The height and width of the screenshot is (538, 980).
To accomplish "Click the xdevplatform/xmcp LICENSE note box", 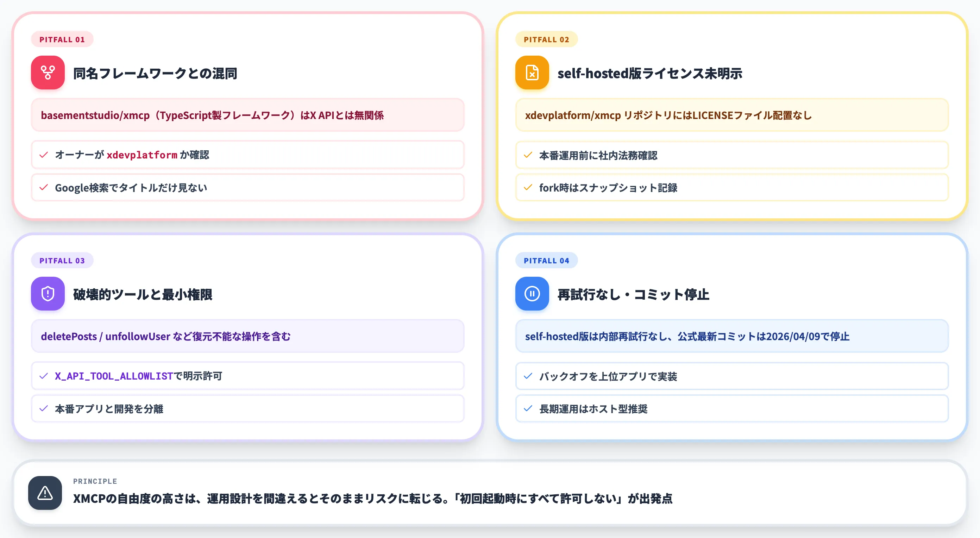I will 732,115.
